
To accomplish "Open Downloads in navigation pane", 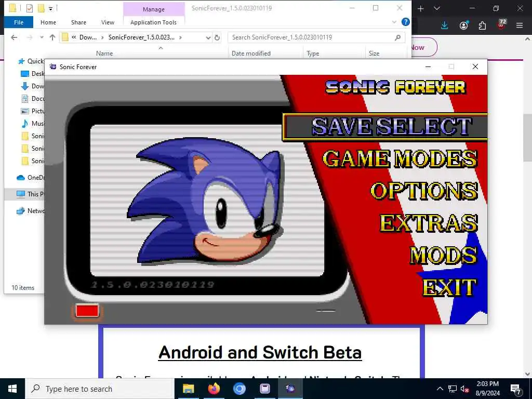I will coord(33,86).
